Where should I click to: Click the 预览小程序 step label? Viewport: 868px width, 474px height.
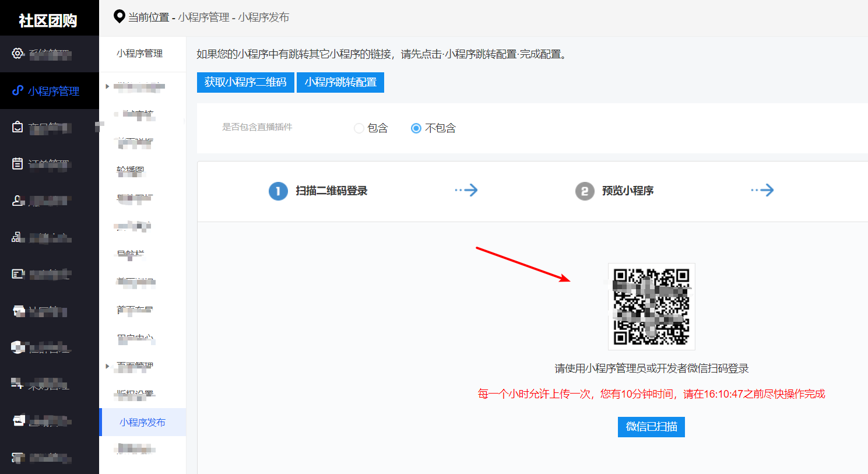(628, 191)
